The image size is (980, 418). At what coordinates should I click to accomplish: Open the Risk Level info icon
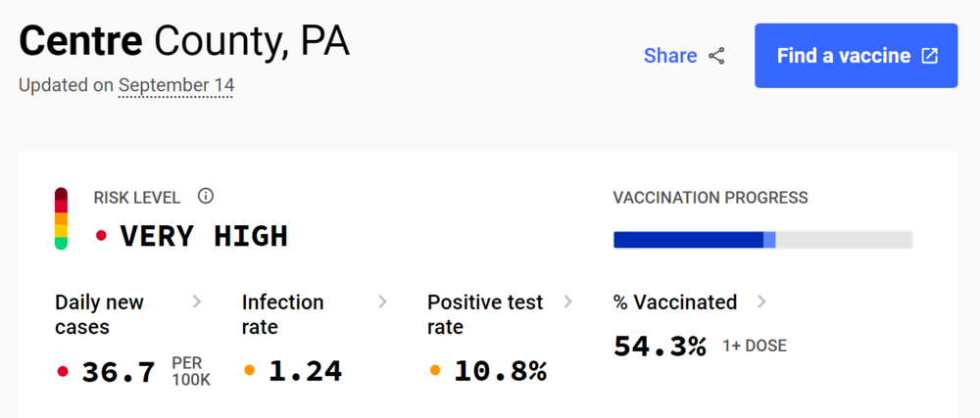(205, 196)
